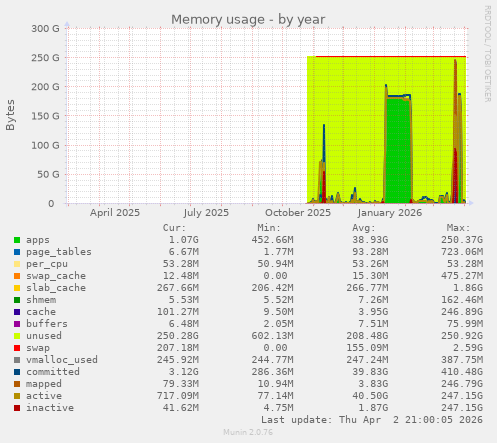Click the '50 G' axis label

[x=48, y=174]
